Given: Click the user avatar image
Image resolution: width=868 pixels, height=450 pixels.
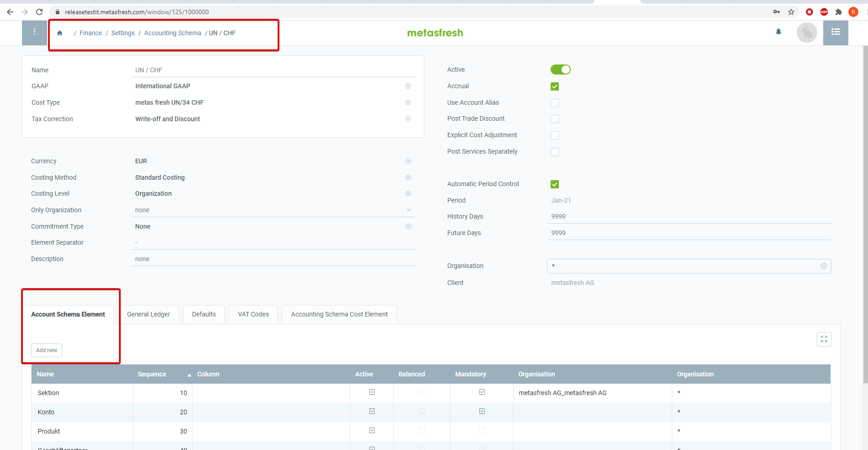Looking at the screenshot, I should (807, 32).
